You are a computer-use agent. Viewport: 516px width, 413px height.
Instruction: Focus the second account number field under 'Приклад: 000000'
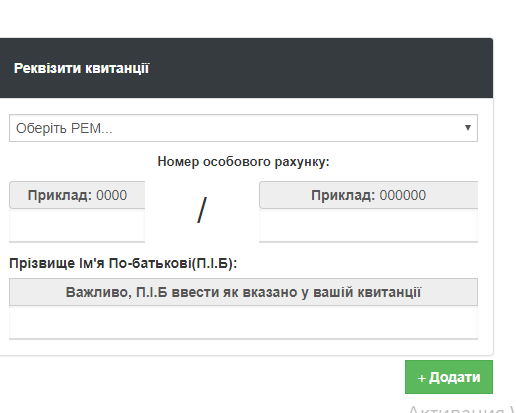(368, 225)
